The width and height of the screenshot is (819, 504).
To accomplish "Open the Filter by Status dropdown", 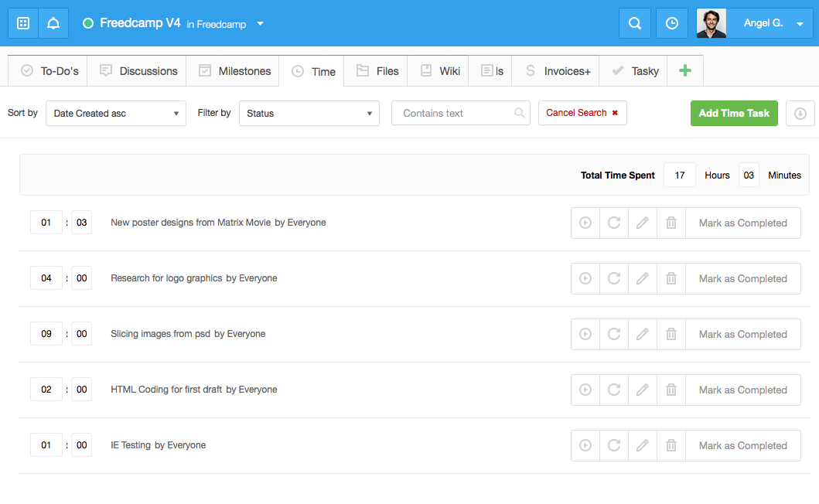I will 309,114.
